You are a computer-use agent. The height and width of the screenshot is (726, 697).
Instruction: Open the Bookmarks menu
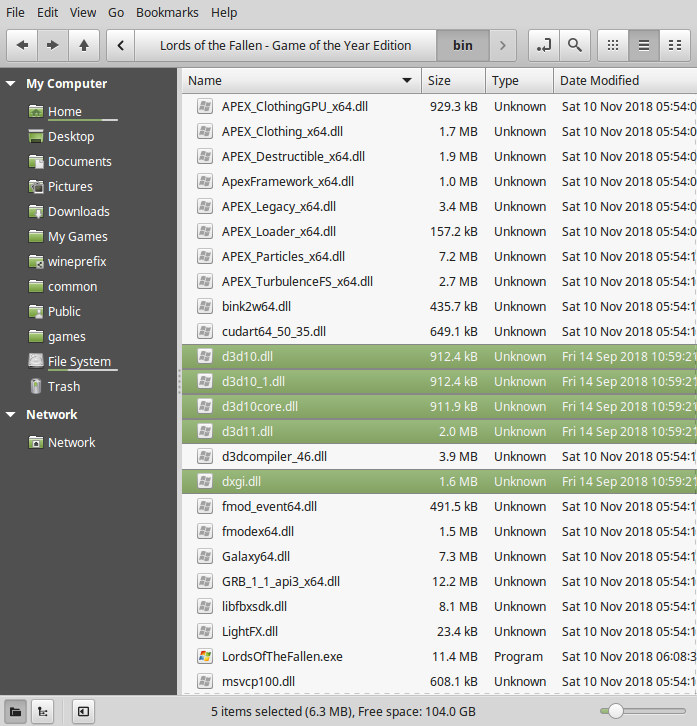167,13
